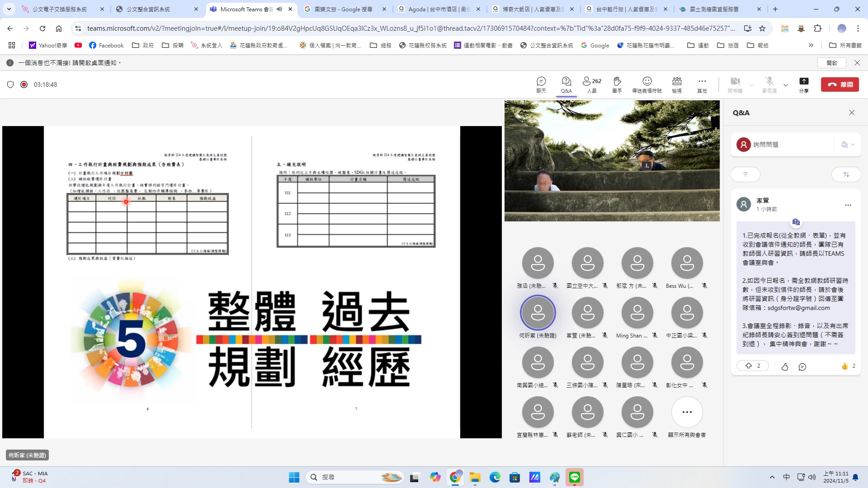Viewport: 868px width, 488px height.
Task: Like the Q&A post with thumbs up
Action: [784, 367]
